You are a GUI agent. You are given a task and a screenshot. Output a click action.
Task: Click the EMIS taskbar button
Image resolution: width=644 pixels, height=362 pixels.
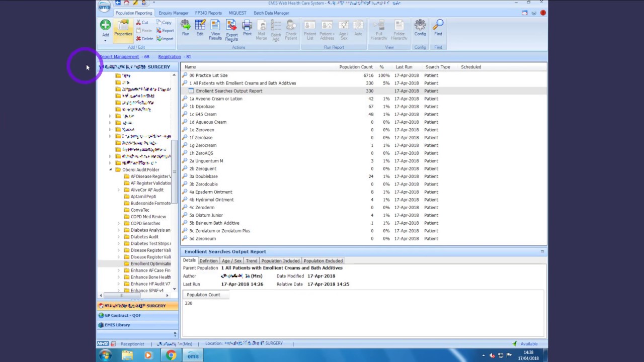click(x=193, y=356)
